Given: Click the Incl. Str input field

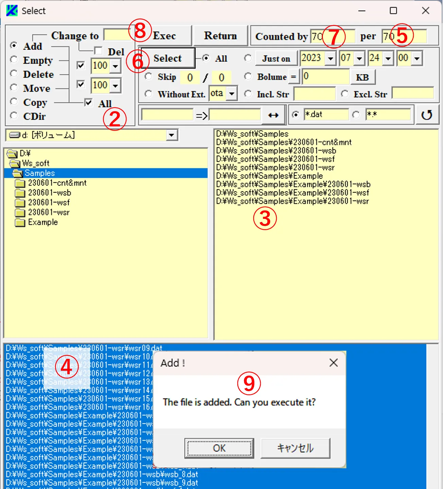Looking at the screenshot, I should pyautogui.click(x=314, y=94).
